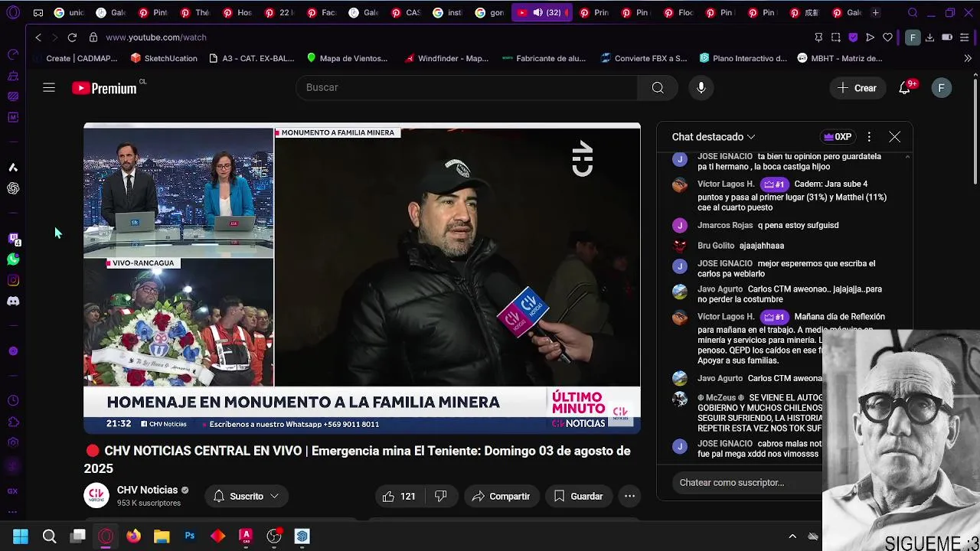Go to YouTube Premium home logo
Viewport: 980px width, 551px height.
[x=105, y=88]
